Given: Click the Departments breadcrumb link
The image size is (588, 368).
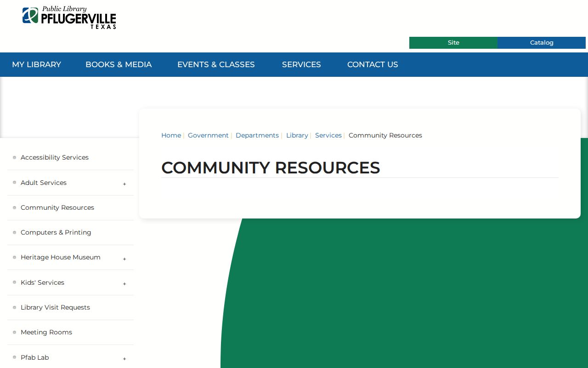Looking at the screenshot, I should coord(257,135).
